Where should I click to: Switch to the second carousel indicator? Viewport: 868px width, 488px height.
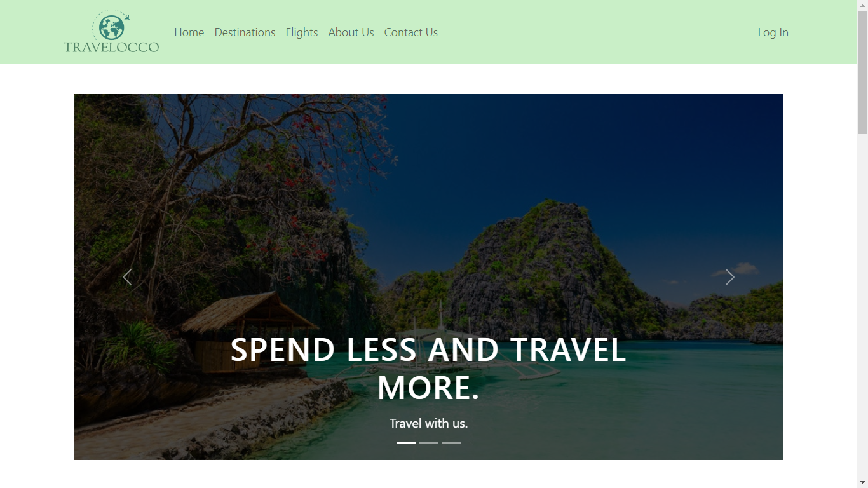(429, 442)
